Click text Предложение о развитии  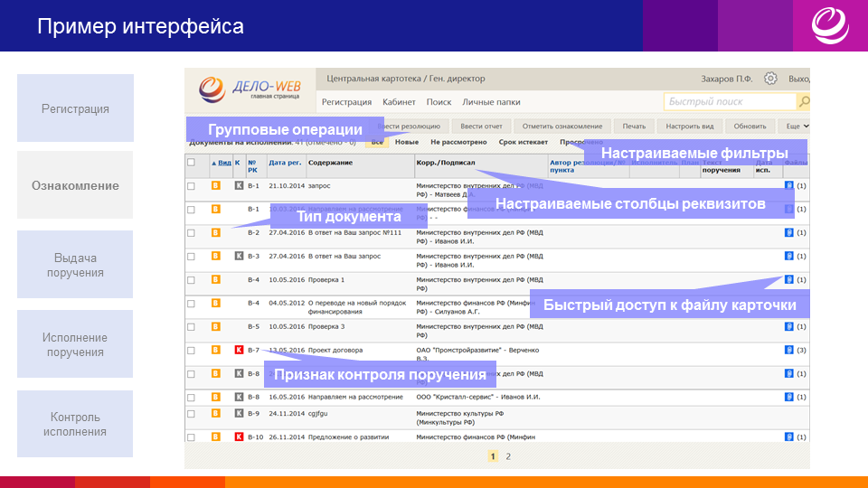point(348,437)
